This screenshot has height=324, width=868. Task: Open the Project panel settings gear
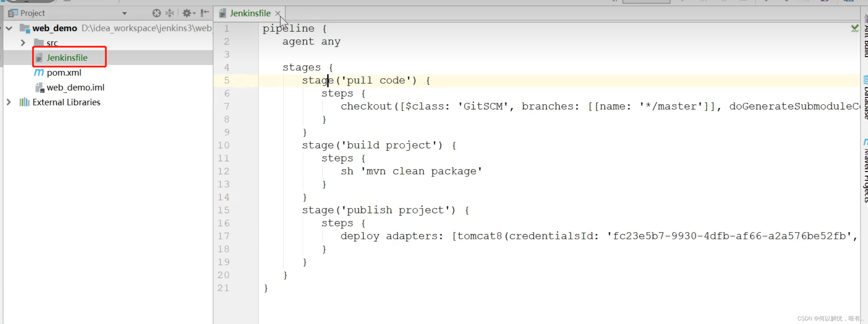pyautogui.click(x=188, y=13)
